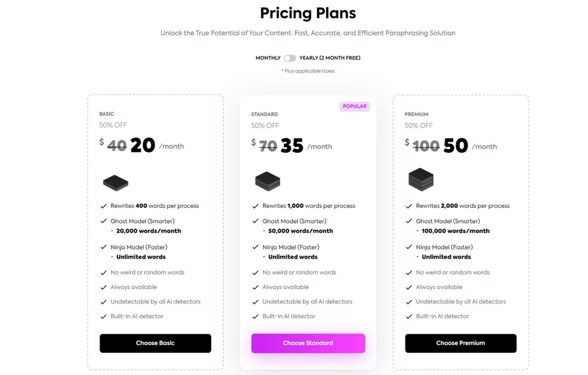Click the Pricing Plans page heading
The width and height of the screenshot is (588, 375).
coord(307,13)
